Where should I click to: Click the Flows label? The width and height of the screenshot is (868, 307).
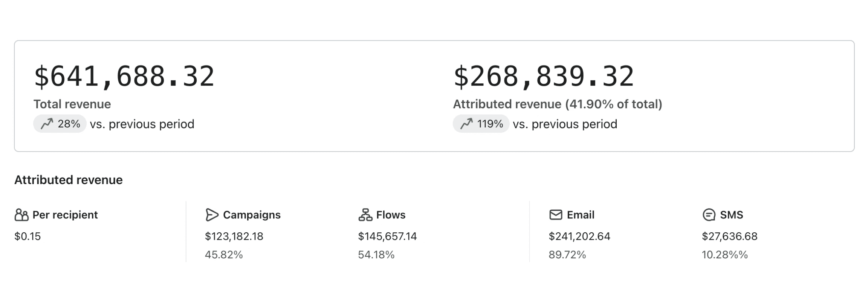tap(391, 215)
